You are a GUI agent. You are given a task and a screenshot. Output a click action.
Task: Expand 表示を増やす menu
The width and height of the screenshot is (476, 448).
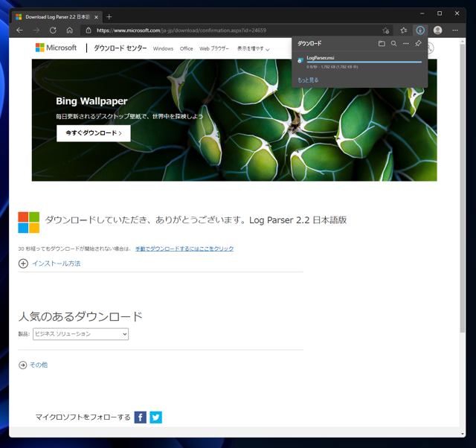253,48
